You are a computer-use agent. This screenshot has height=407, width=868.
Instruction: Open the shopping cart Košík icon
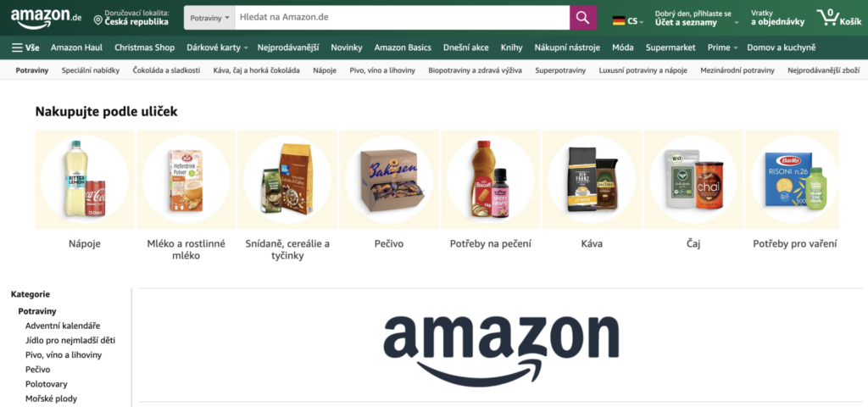[x=838, y=18]
